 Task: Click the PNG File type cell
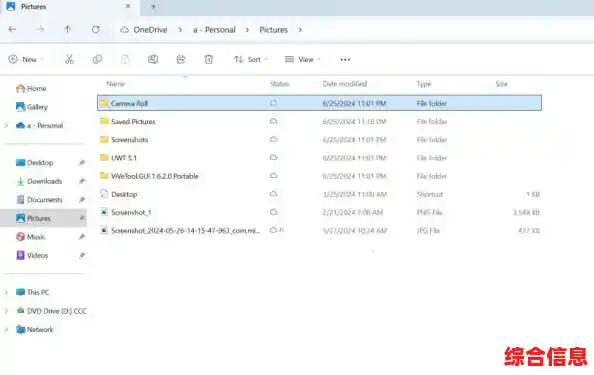tap(429, 212)
